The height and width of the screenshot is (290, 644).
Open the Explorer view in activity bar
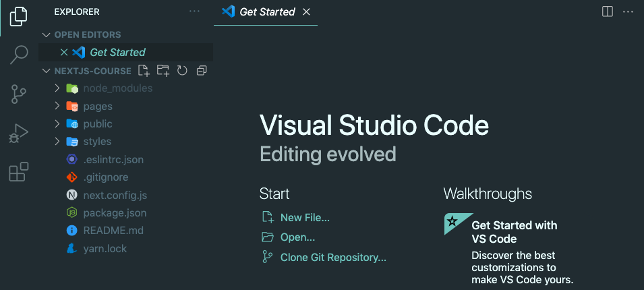tap(18, 16)
